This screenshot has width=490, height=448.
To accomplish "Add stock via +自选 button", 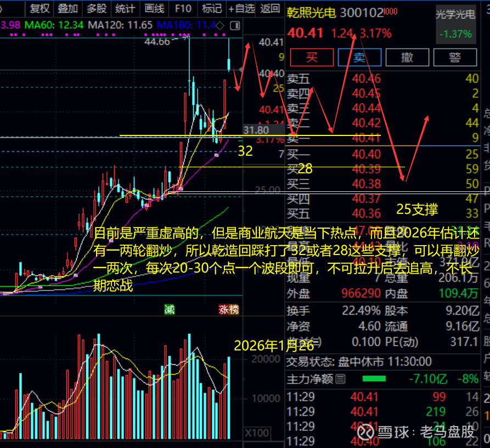I will pyautogui.click(x=241, y=8).
